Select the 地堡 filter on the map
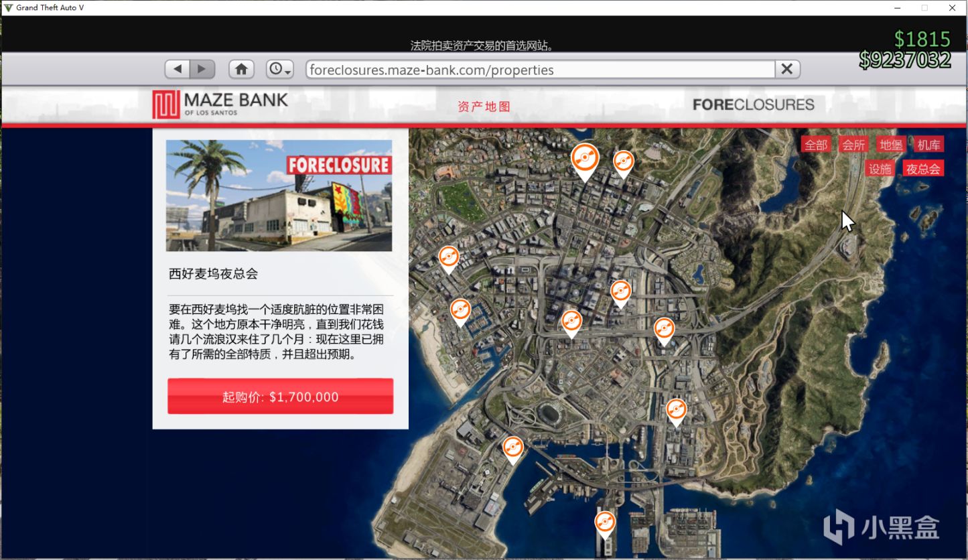 pyautogui.click(x=891, y=145)
